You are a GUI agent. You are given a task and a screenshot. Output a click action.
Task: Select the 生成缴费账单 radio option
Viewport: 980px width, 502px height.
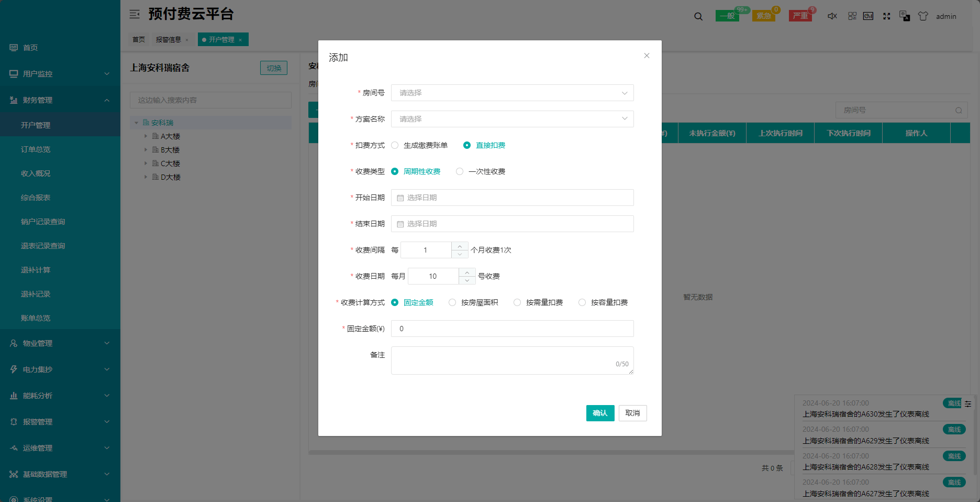point(419,145)
